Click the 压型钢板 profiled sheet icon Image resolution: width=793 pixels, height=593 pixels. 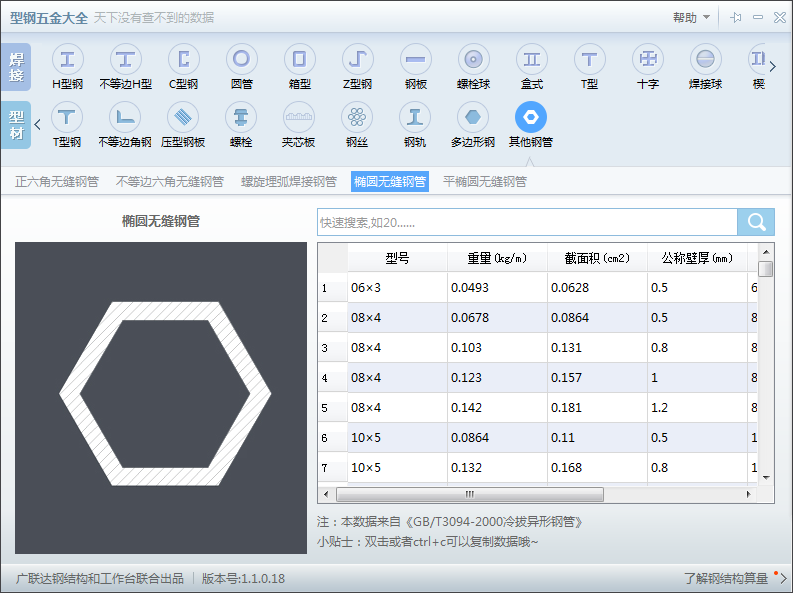[x=183, y=124]
